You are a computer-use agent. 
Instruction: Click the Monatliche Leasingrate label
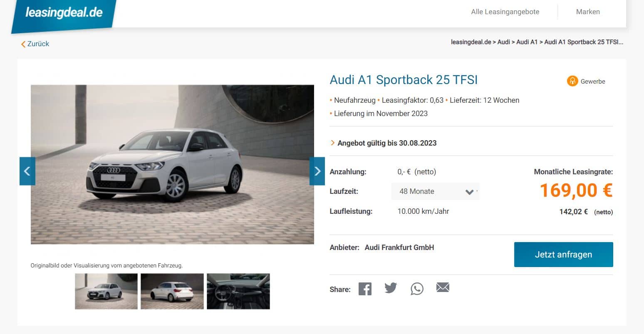(x=573, y=172)
